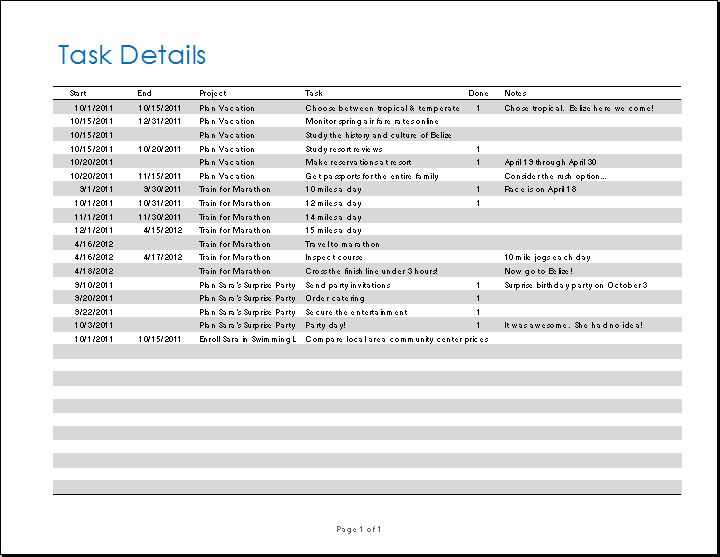Click the End column header
Viewport: 720px width, 557px height.
click(x=144, y=93)
